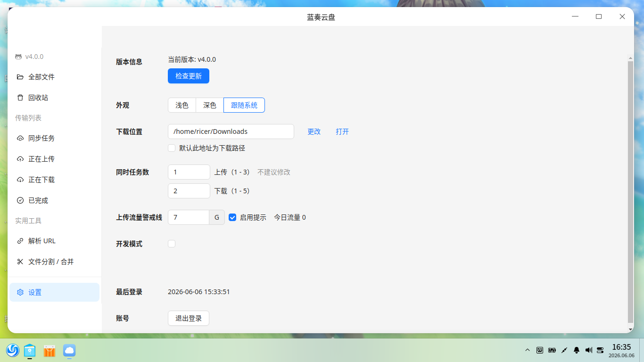The height and width of the screenshot is (362, 644).
Task: Open the orange app store taskbar icon
Action: pyautogui.click(x=50, y=350)
